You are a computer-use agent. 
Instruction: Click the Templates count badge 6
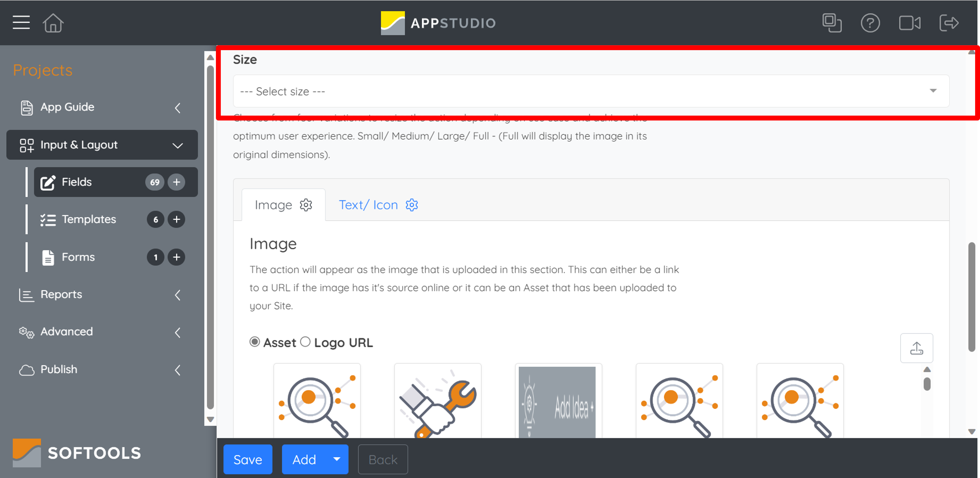155,219
